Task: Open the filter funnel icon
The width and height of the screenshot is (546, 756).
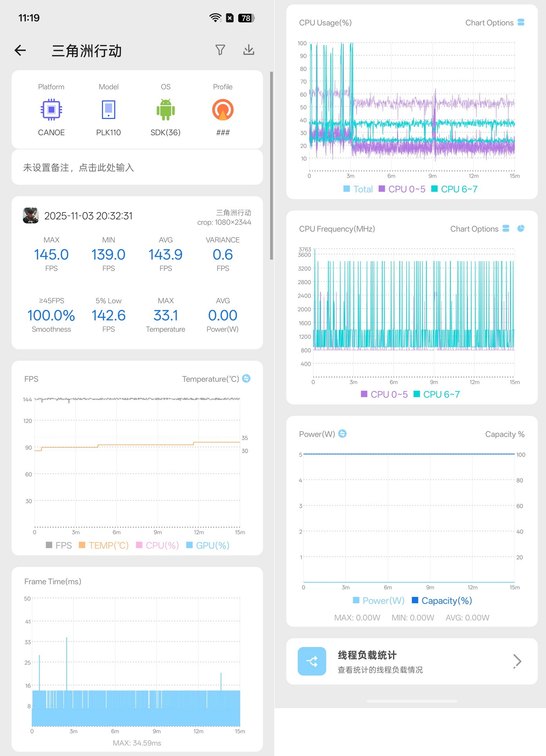Action: pyautogui.click(x=220, y=50)
